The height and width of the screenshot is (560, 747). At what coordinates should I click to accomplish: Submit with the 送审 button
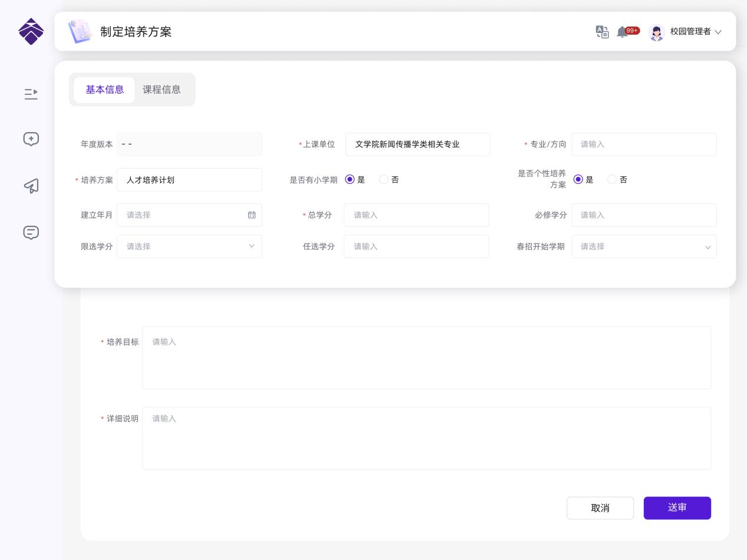[677, 508]
